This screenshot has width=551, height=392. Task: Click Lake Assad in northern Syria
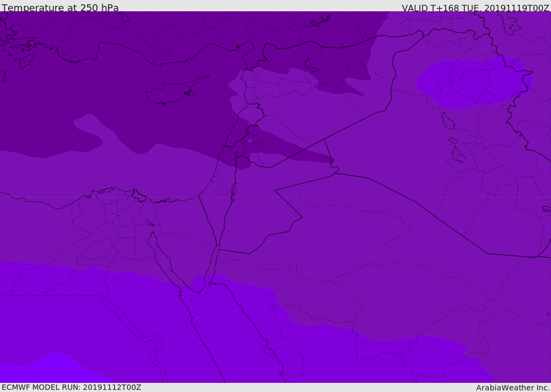312,65
